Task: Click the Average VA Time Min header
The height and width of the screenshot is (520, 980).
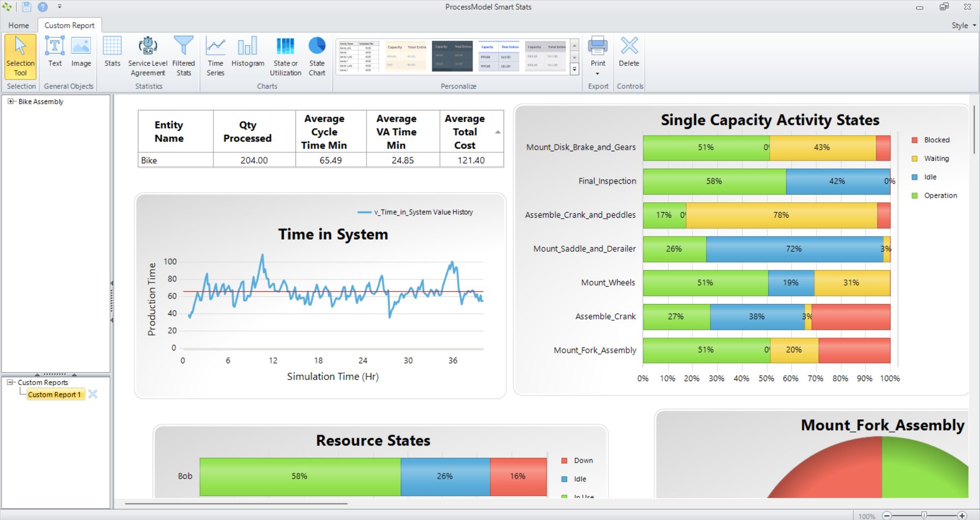Action: click(x=403, y=132)
